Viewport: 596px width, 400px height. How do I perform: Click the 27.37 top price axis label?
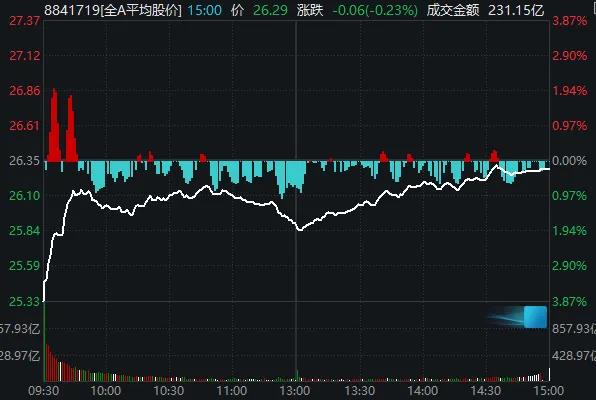(24, 21)
